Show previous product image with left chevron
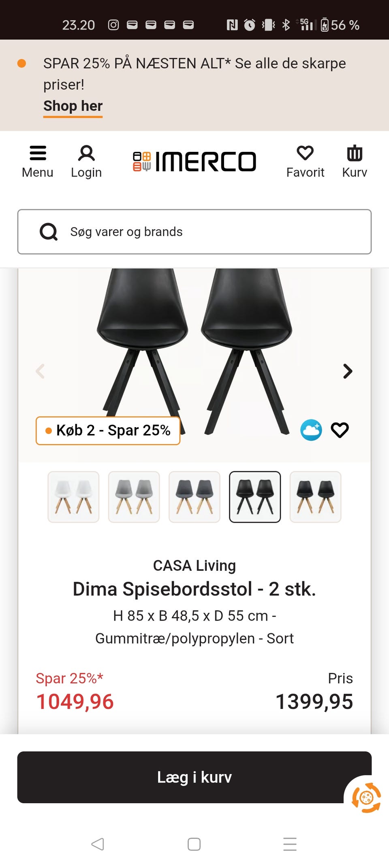 (x=40, y=371)
